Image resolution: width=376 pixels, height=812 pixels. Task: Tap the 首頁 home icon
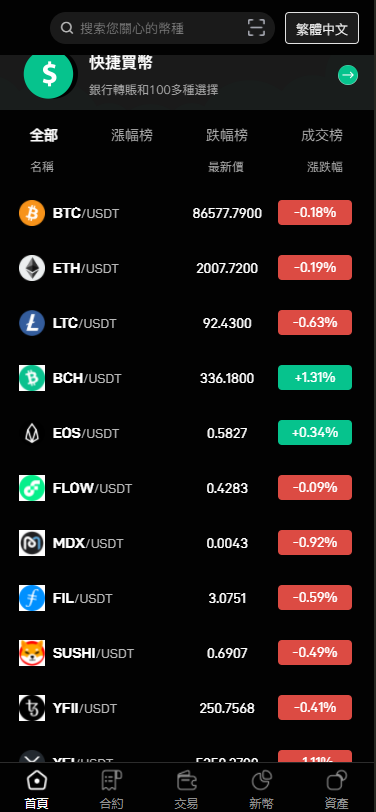coord(37,780)
